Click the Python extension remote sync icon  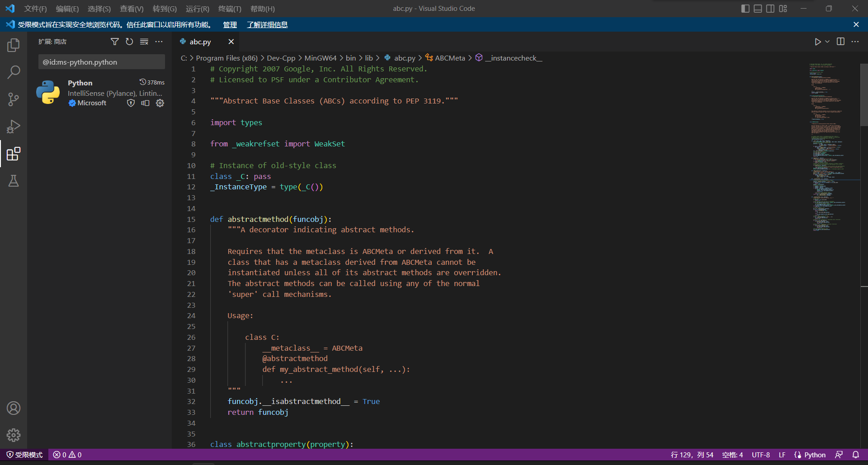(x=145, y=103)
